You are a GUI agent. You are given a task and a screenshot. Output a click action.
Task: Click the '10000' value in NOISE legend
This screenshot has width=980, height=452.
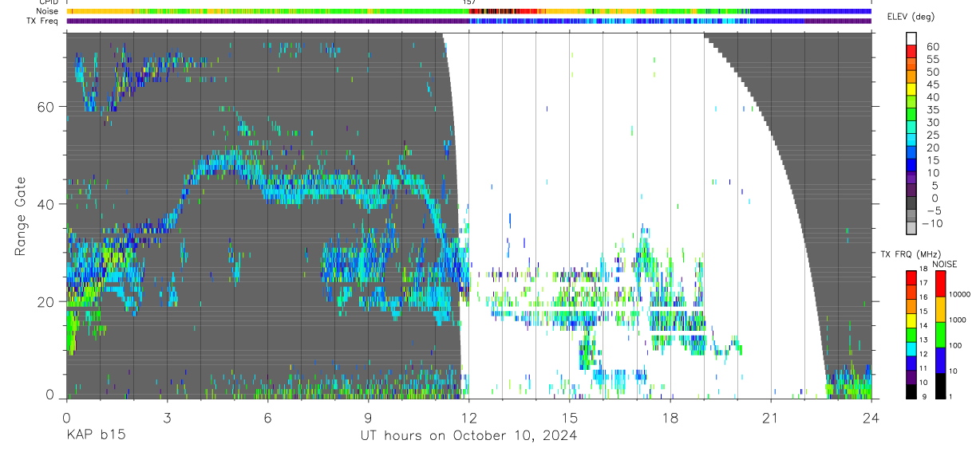point(960,295)
